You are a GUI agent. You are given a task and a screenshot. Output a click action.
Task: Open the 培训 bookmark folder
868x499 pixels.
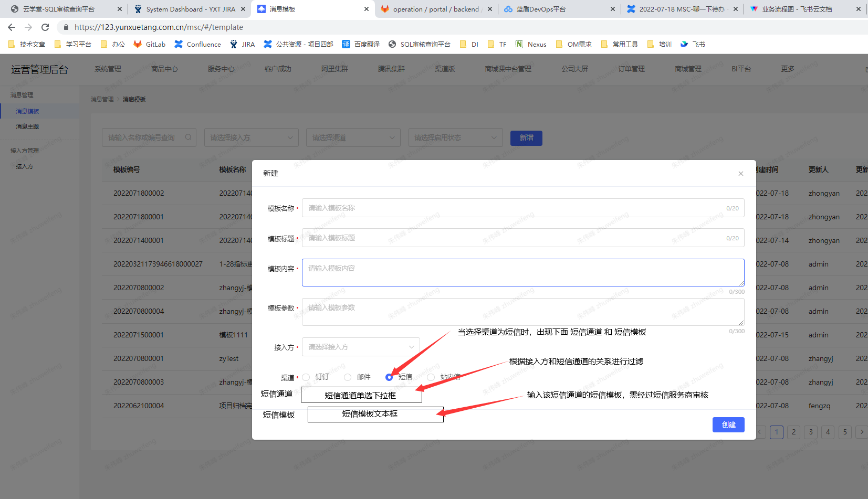pos(660,44)
